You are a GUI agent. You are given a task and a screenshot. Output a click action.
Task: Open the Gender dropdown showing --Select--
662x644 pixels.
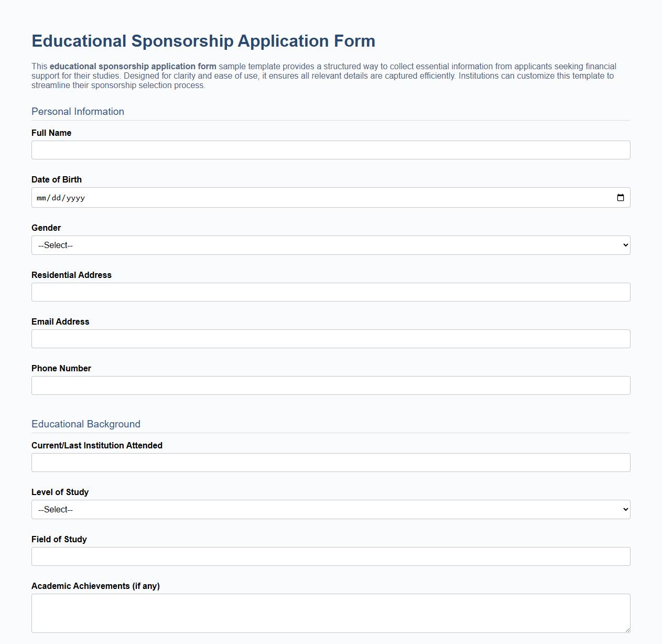pos(331,245)
